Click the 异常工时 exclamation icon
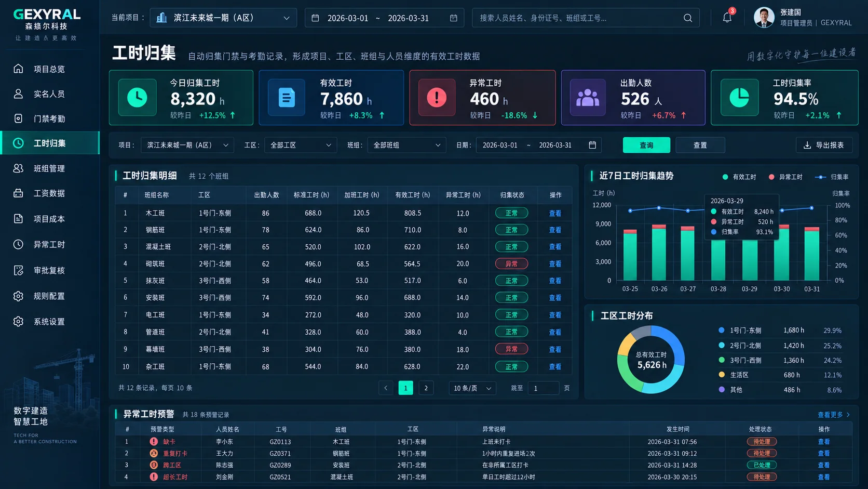The image size is (868, 489). click(437, 97)
